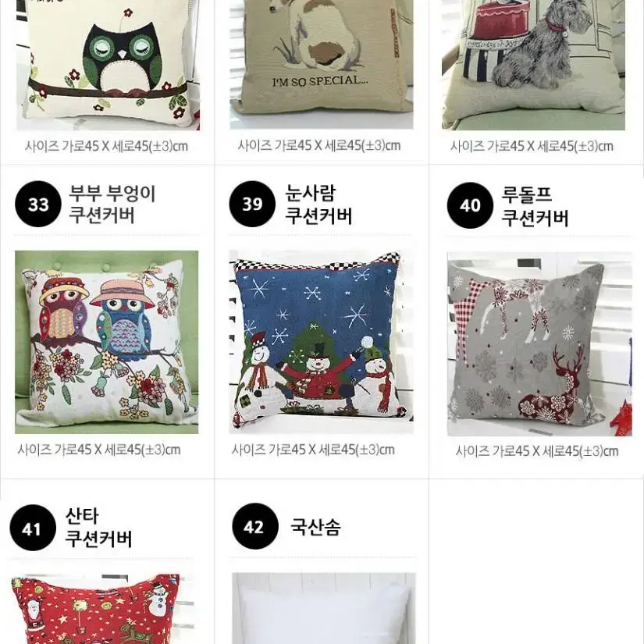This screenshot has width=644, height=644.
Task: Select the 눈사람 쿠션커버 title
Action: tap(318, 205)
